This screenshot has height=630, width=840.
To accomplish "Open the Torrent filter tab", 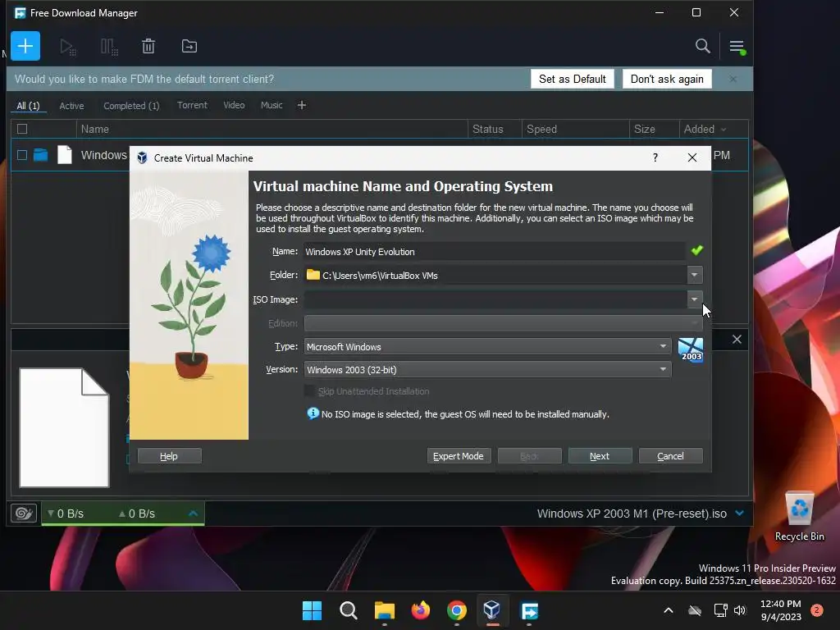I will (x=192, y=105).
